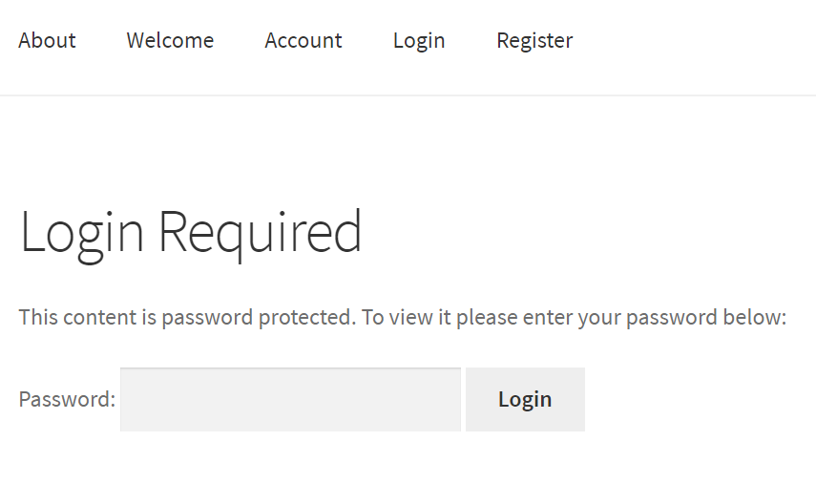Viewport: 816px width, 504px height.
Task: Click the "Password:" field label
Action: [x=67, y=399]
